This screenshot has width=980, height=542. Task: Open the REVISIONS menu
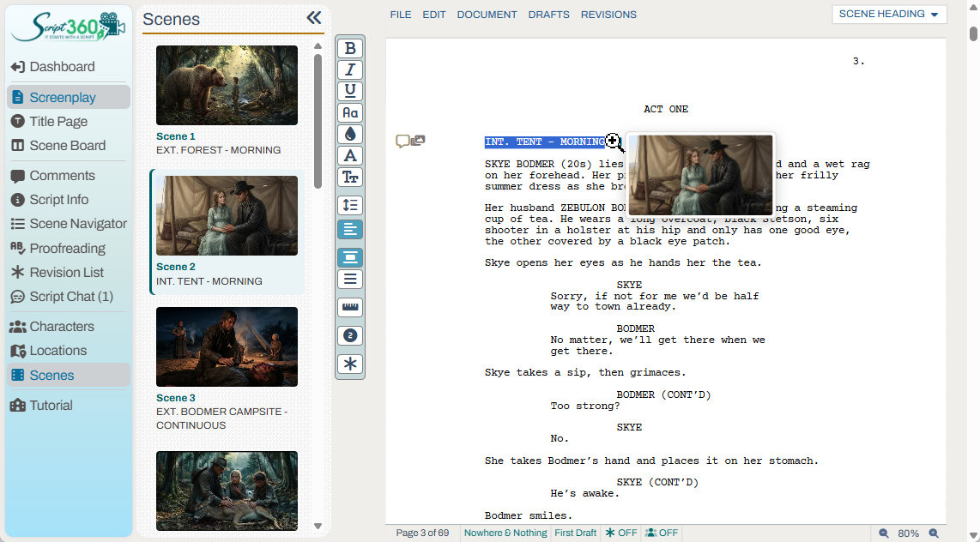(x=608, y=15)
